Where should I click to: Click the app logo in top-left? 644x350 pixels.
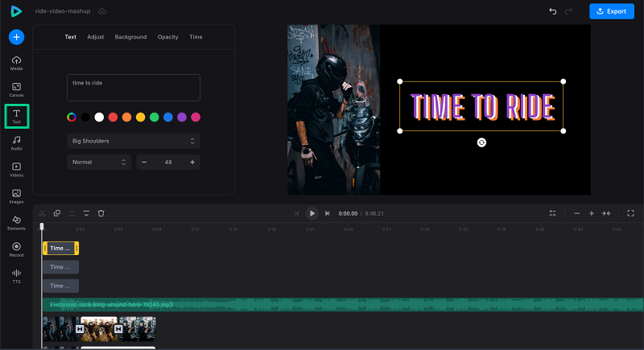[16, 11]
